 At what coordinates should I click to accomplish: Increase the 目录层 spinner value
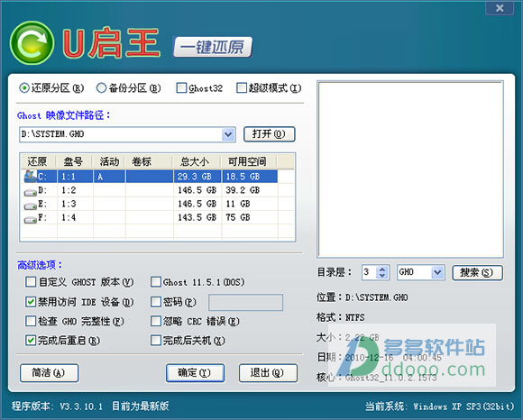pos(382,269)
